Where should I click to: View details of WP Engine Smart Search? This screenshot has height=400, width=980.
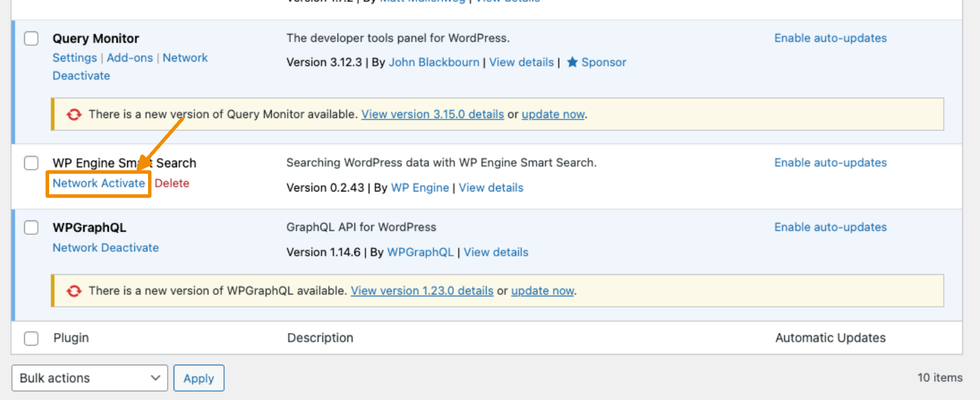click(491, 188)
